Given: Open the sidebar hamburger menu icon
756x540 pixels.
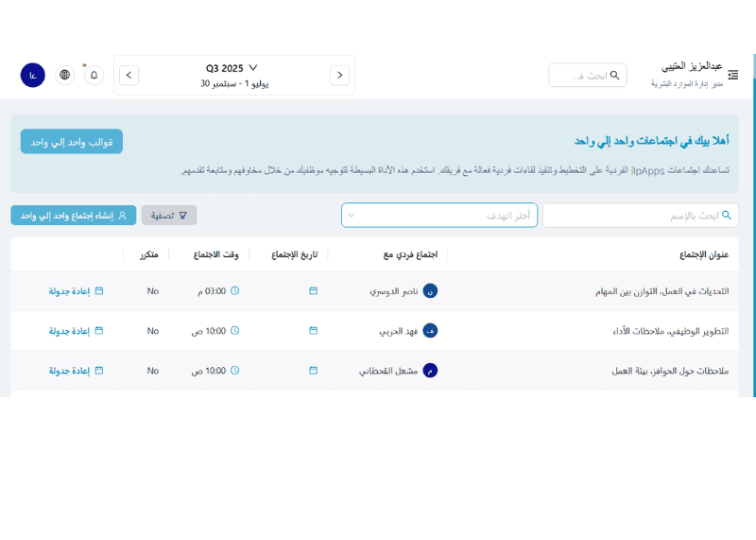Looking at the screenshot, I should 733,75.
